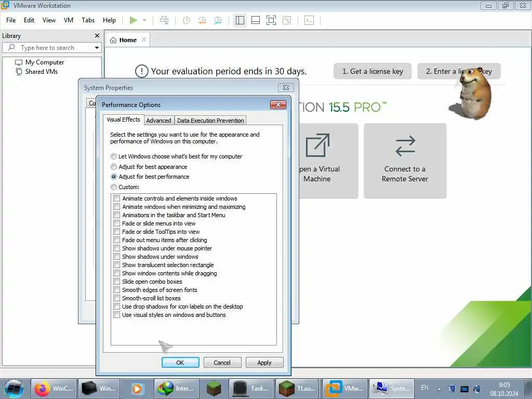Check 'Smooth-scroll list boxes'

[x=117, y=298]
